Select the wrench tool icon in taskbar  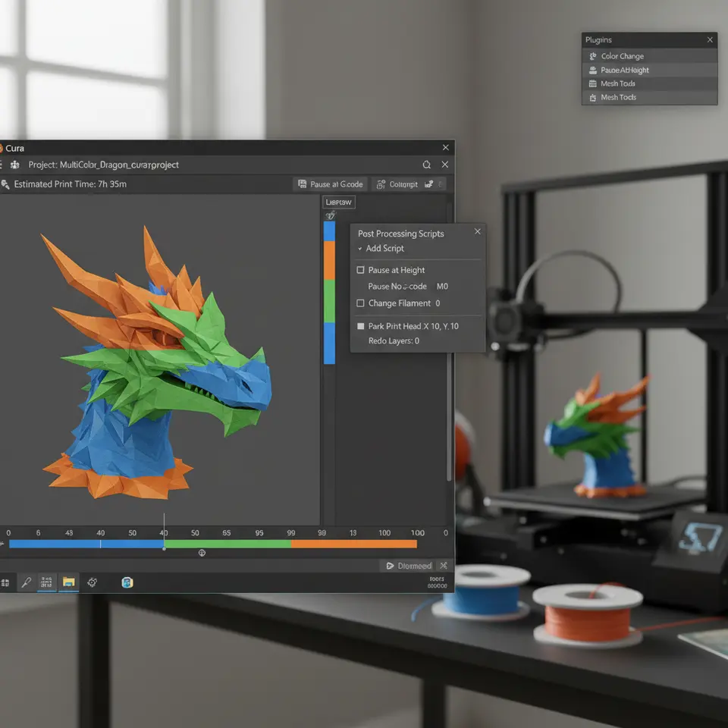[26, 582]
